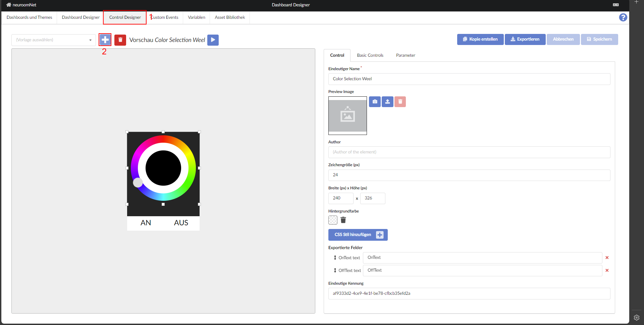
Task: Click the upload preview image icon
Action: coord(387,102)
